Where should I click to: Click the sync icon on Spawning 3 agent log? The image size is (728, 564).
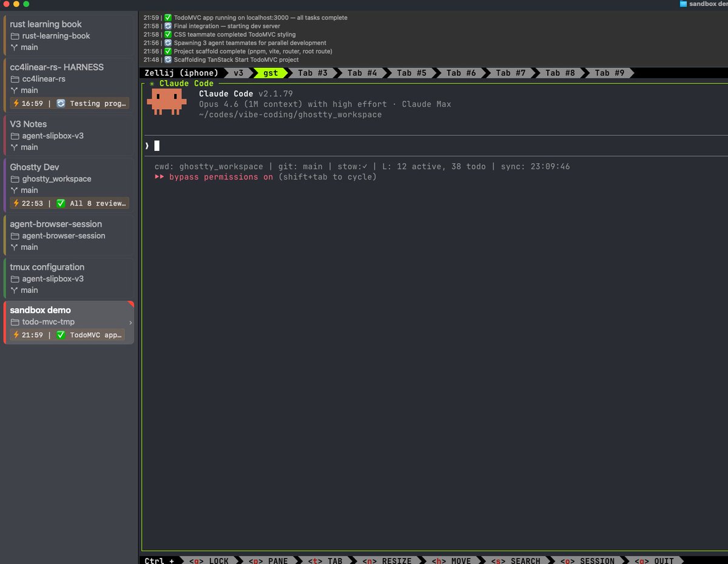pos(168,43)
